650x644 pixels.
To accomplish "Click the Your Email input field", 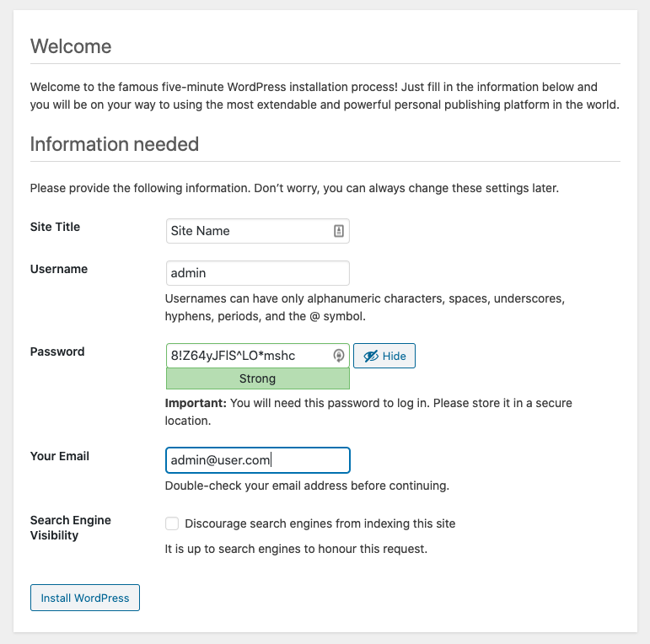I will [257, 460].
